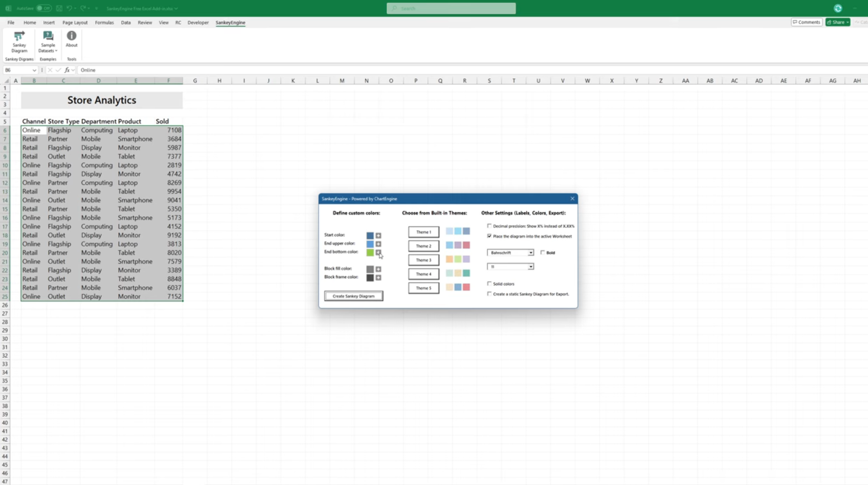
Task: Pick a custom End bottom color with plus
Action: (x=378, y=253)
